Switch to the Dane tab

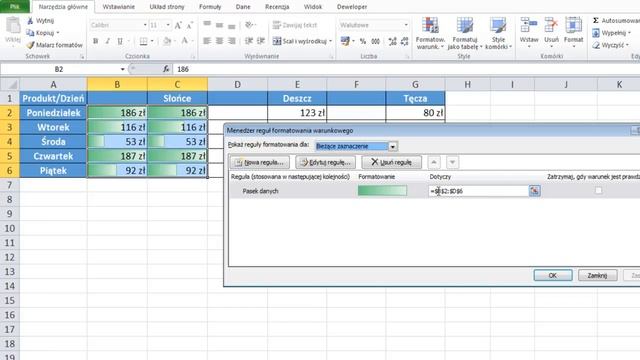click(243, 7)
